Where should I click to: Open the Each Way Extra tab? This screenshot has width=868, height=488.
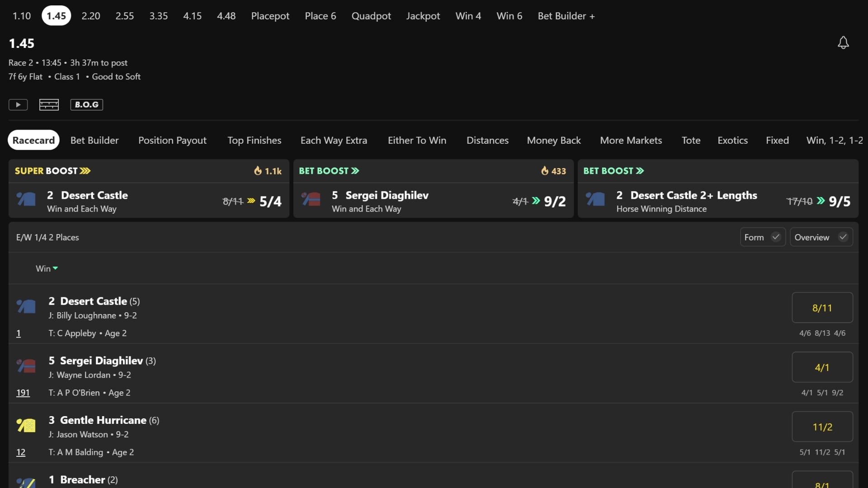pyautogui.click(x=334, y=141)
